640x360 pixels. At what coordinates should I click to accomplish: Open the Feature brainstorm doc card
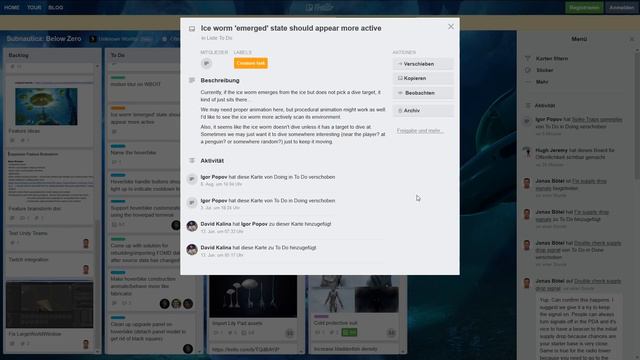point(50,187)
